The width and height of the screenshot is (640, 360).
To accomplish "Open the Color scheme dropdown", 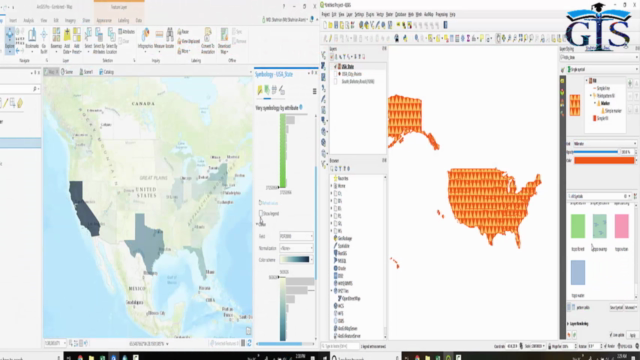I will point(296,260).
